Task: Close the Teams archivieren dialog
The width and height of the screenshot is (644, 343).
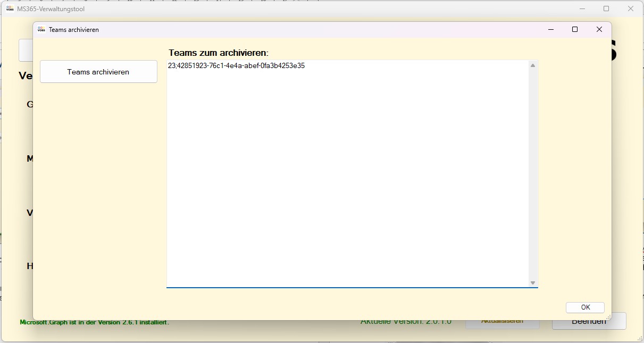Action: [599, 30]
